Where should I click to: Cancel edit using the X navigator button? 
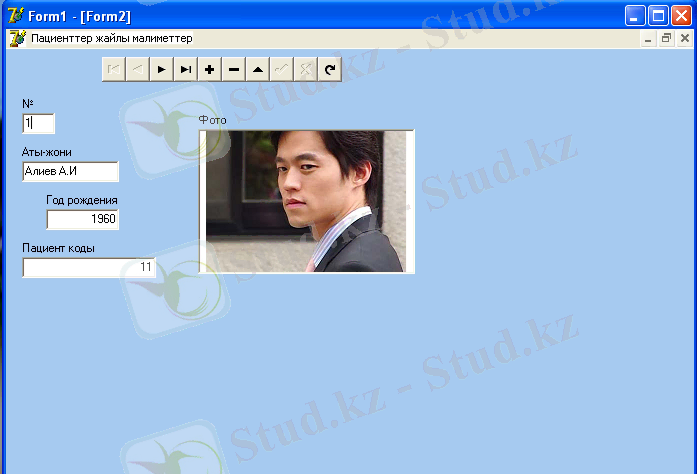[306, 69]
